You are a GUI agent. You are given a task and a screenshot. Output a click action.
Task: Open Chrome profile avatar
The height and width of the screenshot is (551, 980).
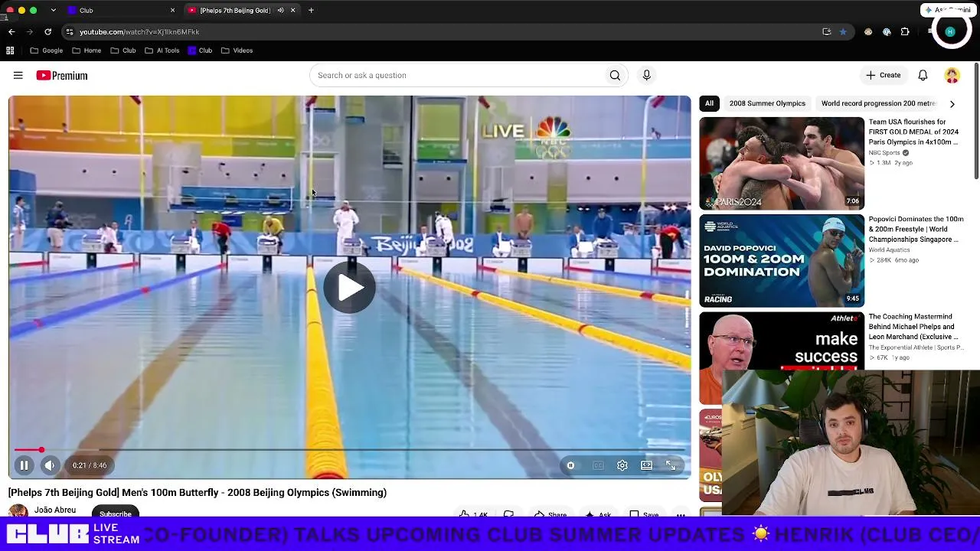pyautogui.click(x=950, y=31)
